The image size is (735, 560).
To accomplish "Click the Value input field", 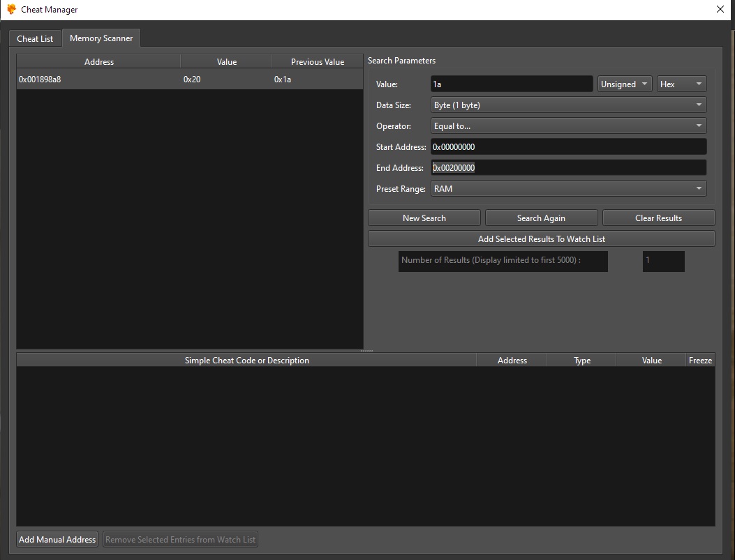I will (511, 84).
